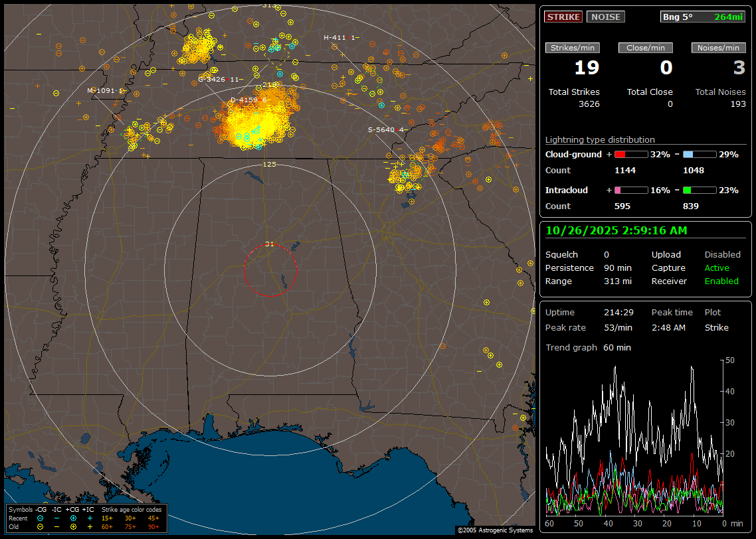Click the 90+ strike age color code
The height and width of the screenshot is (539, 756).
coord(153,526)
